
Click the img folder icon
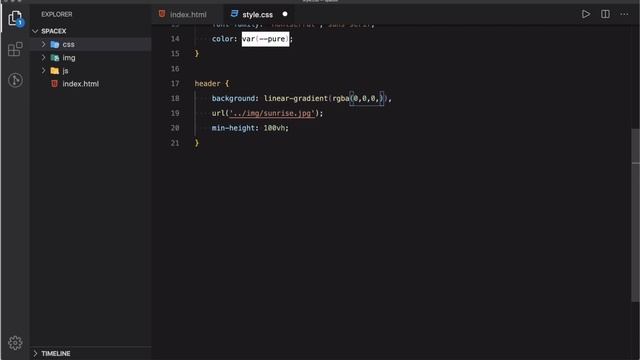[55, 58]
